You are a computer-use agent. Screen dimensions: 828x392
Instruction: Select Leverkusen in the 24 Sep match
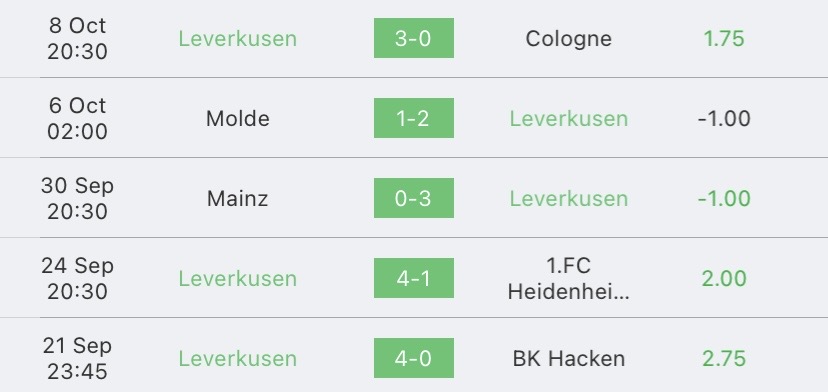tap(238, 278)
